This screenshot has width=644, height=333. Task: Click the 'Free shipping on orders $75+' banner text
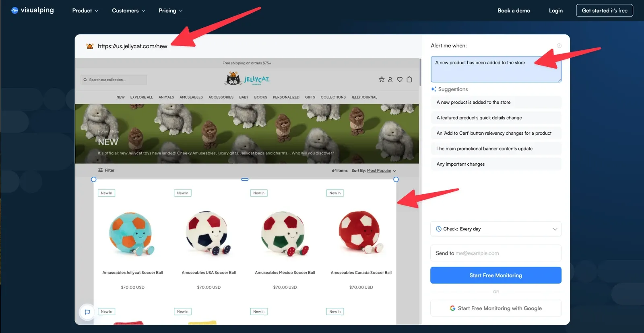(247, 63)
